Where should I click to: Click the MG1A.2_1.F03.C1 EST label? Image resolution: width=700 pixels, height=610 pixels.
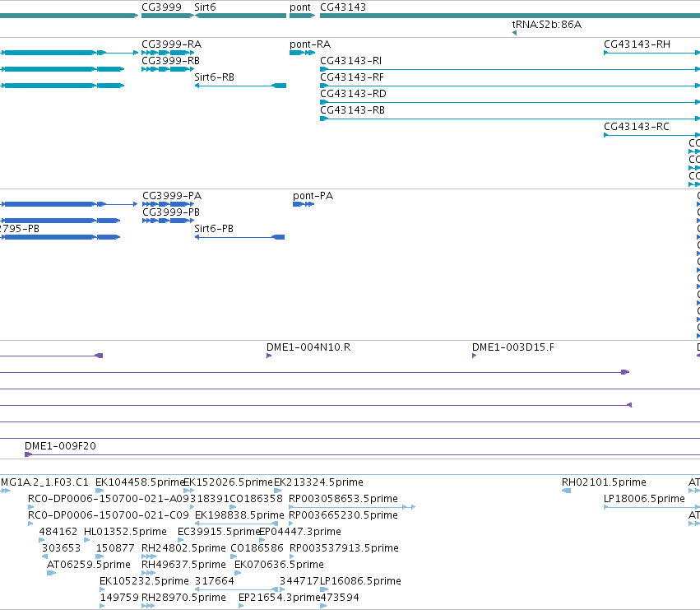pos(45,482)
